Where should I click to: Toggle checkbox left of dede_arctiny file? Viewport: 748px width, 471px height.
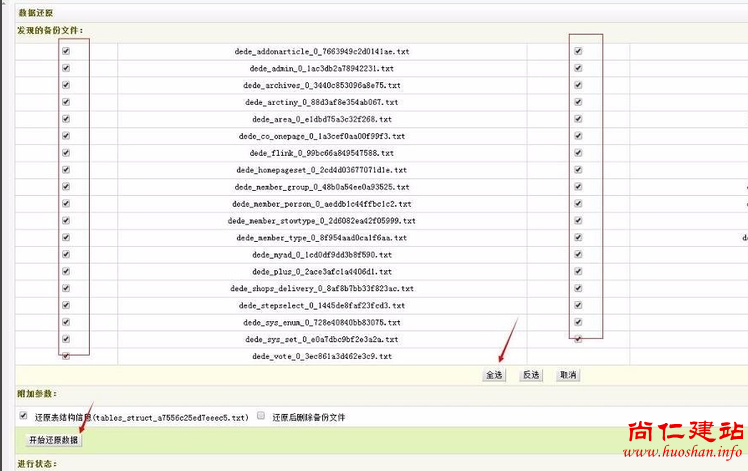[x=66, y=102]
